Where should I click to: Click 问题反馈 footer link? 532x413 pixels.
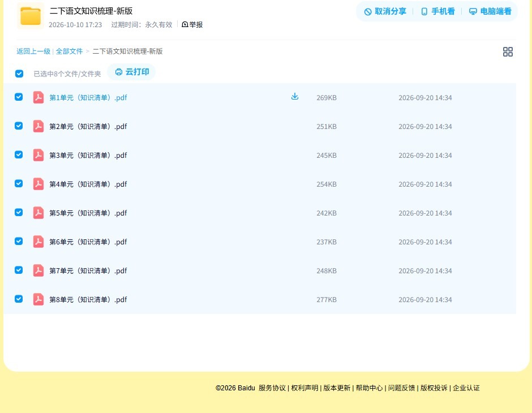click(x=401, y=388)
